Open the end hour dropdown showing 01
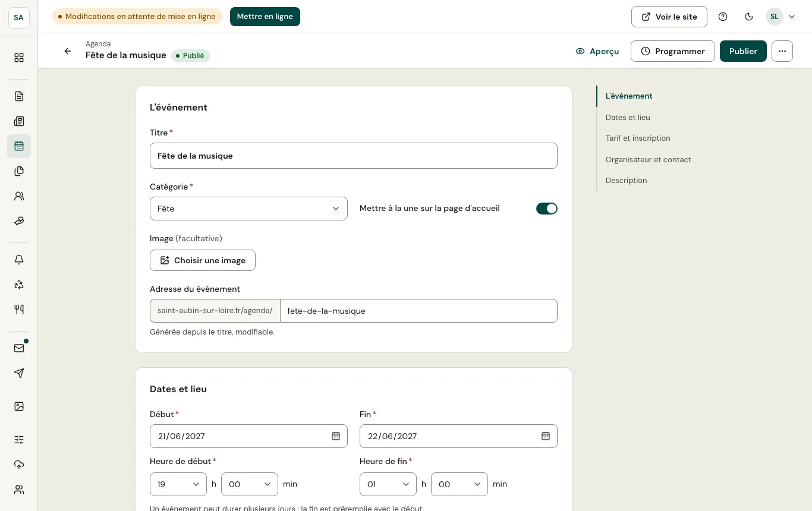This screenshot has height=511, width=812. (388, 484)
